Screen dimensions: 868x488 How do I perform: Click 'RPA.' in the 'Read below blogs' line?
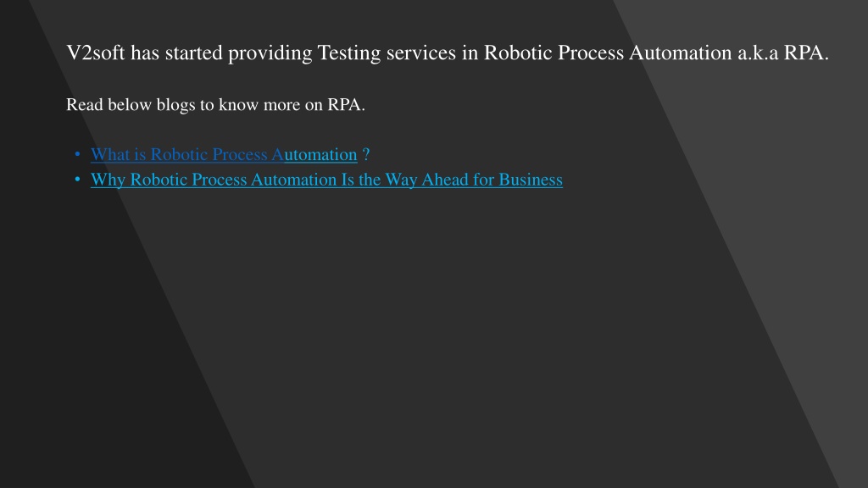coord(346,104)
